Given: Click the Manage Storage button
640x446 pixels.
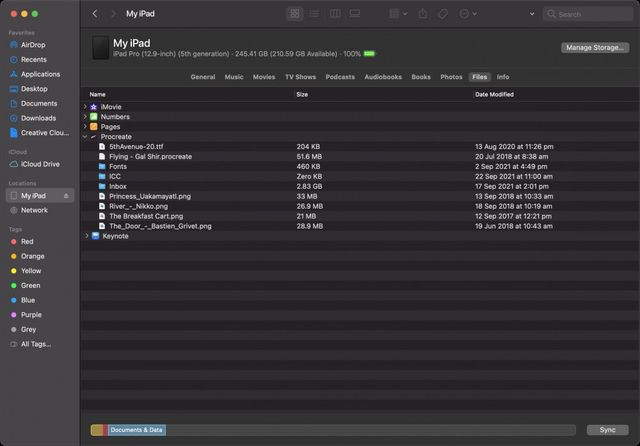Looking at the screenshot, I should pos(595,47).
